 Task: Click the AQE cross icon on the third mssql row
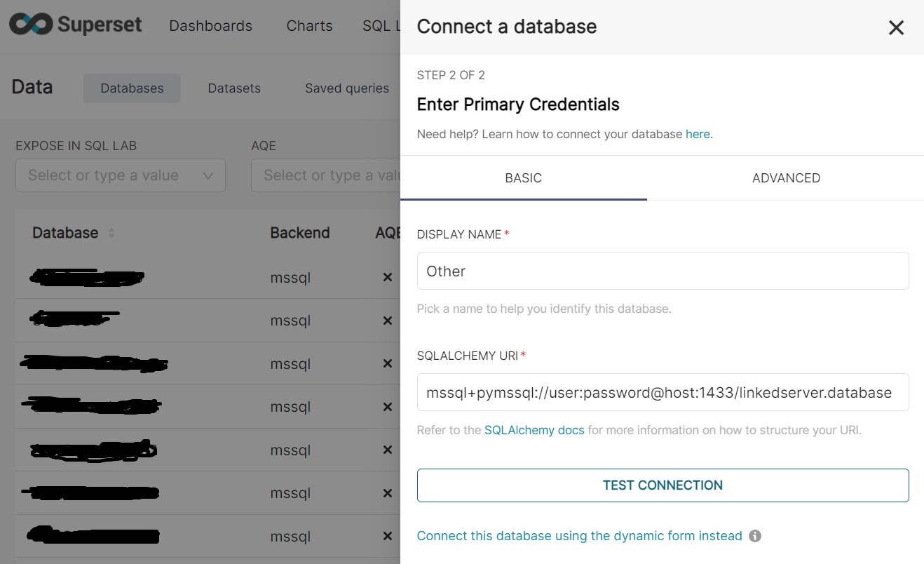click(387, 363)
